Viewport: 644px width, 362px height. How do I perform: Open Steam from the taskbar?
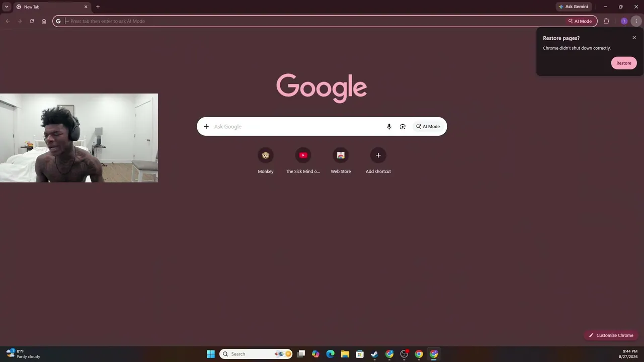coord(374,354)
